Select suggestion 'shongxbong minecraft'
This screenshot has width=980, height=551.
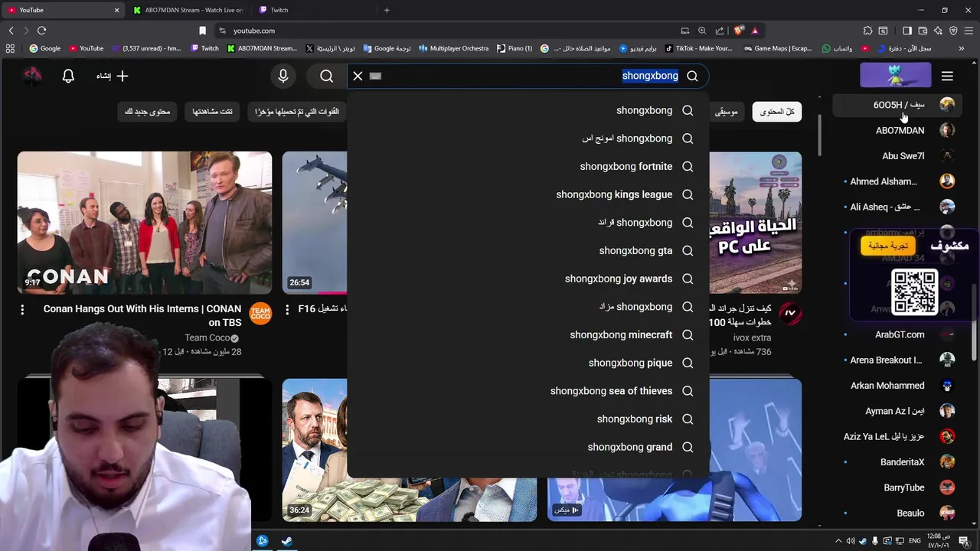pos(528,334)
